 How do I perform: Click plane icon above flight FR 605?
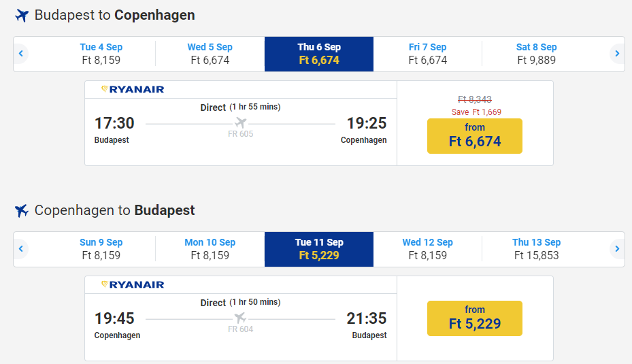pos(240,123)
